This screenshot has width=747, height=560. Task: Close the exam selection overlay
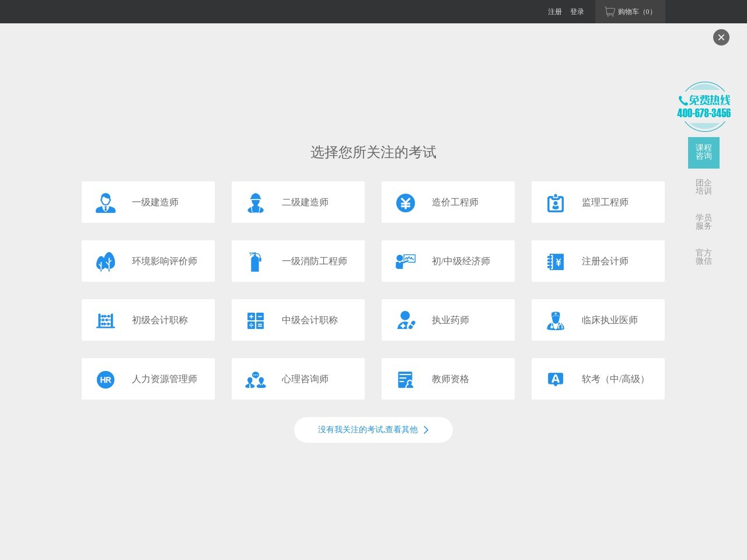pos(721,37)
